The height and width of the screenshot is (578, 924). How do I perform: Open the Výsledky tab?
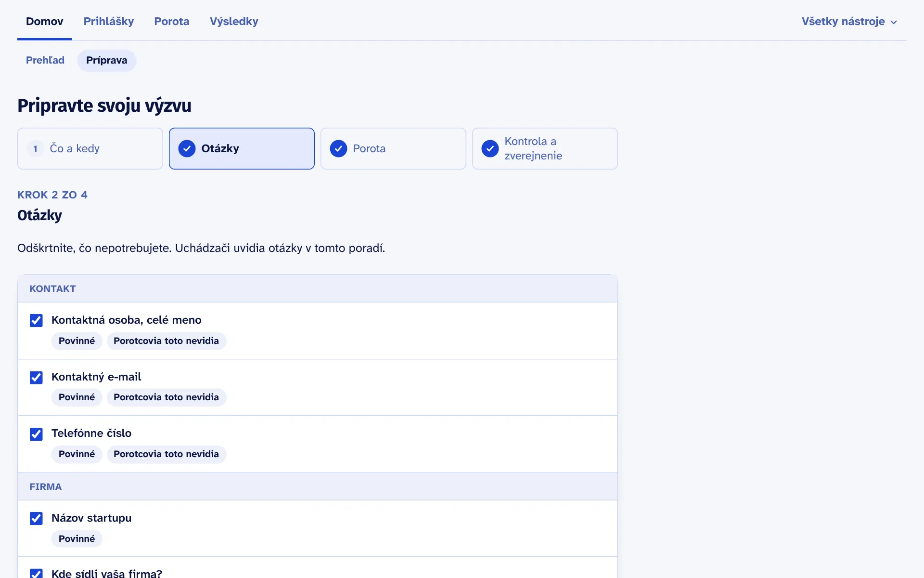[234, 21]
